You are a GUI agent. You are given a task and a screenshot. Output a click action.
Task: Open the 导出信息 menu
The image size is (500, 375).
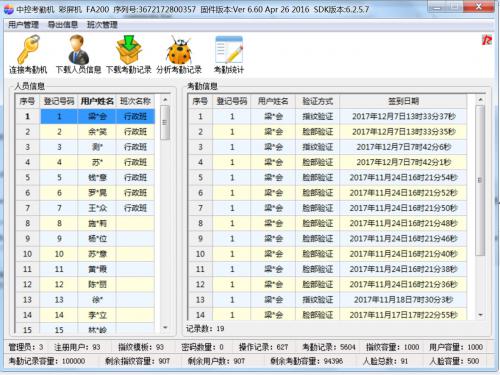pyautogui.click(x=63, y=25)
